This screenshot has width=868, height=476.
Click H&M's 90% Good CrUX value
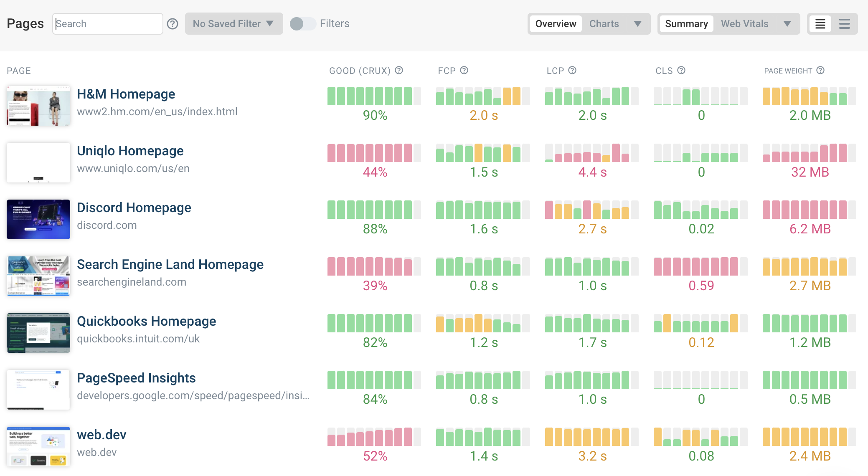point(375,115)
